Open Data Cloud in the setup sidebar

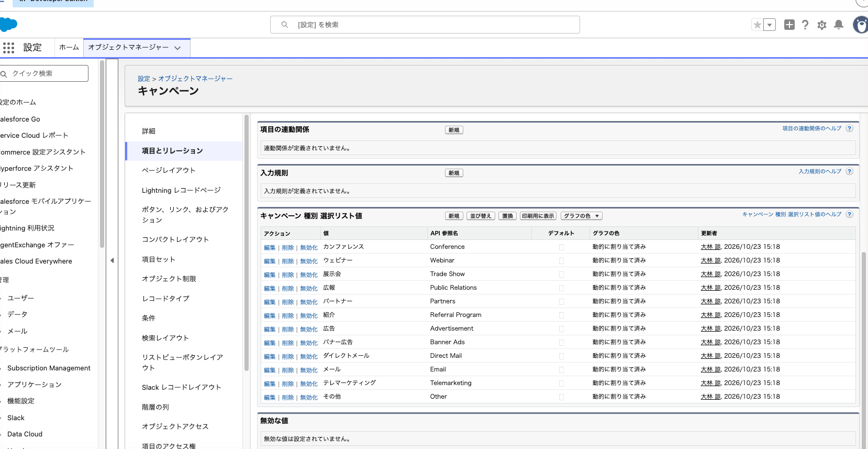click(25, 434)
